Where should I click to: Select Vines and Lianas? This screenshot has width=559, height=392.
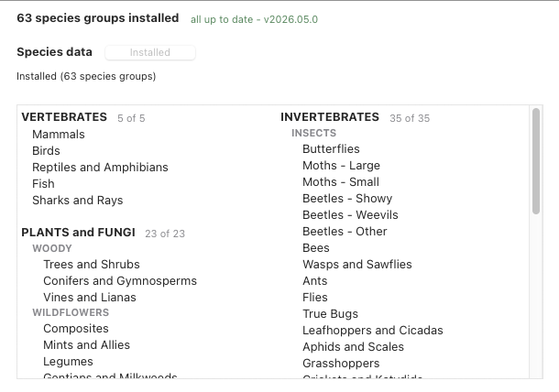(x=90, y=298)
